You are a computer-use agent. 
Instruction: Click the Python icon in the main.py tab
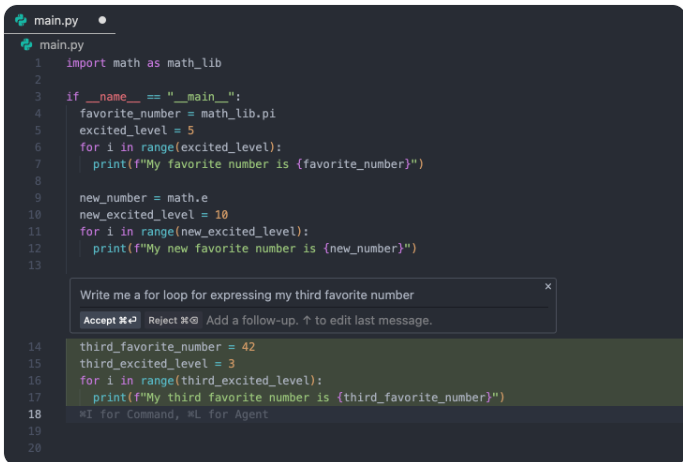pyautogui.click(x=22, y=19)
